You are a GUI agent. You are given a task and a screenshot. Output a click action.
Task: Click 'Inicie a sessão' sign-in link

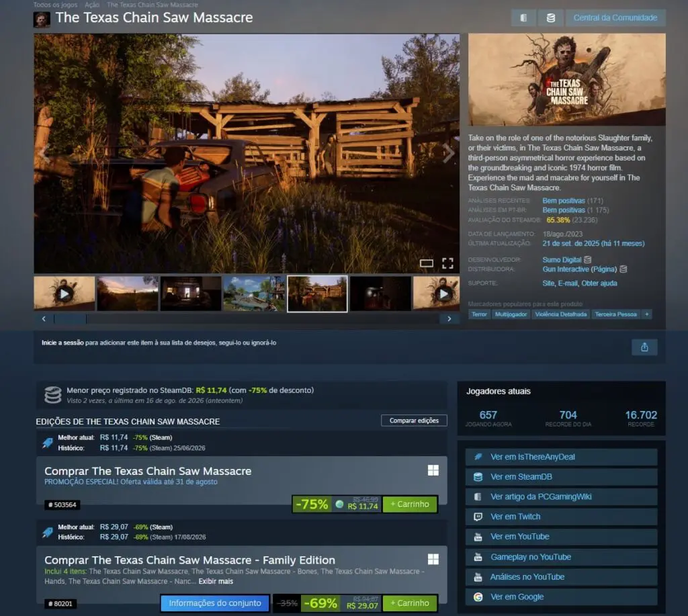[x=62, y=343]
